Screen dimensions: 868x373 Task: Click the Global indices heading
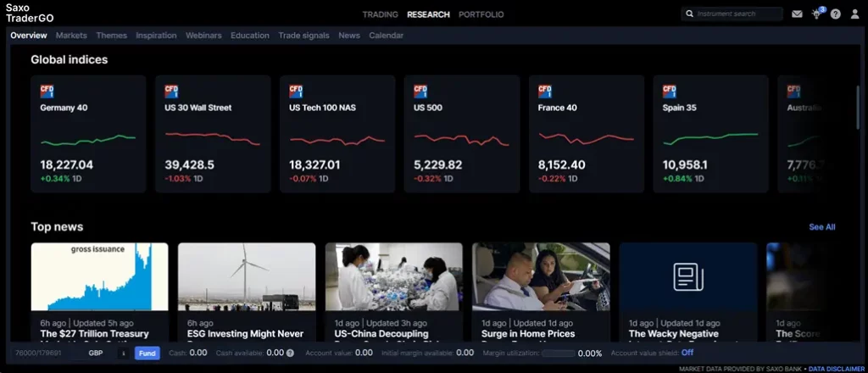(x=70, y=60)
